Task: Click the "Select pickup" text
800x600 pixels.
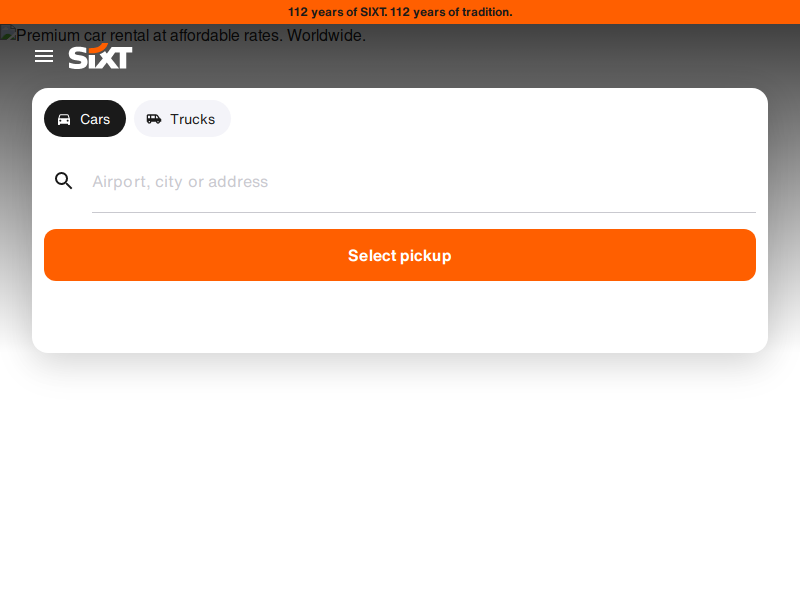Action: [x=399, y=256]
